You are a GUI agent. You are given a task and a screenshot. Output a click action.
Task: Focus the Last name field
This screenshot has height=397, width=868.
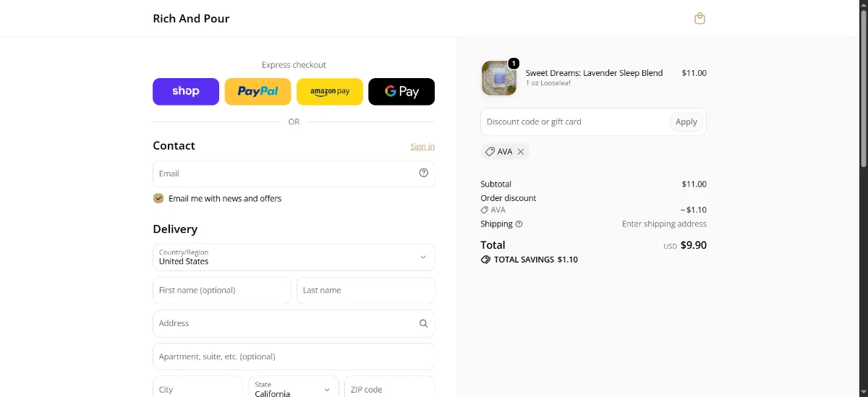point(365,290)
